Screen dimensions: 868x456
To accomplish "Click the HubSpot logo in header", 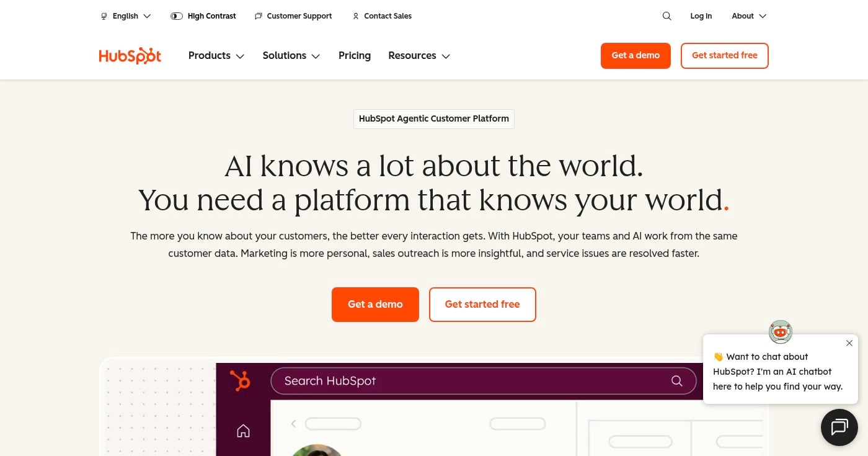I will pos(130,56).
